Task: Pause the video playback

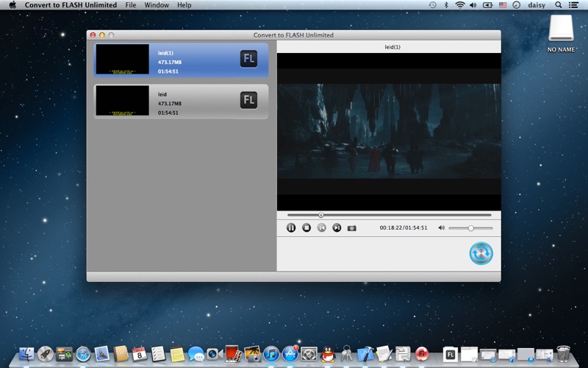Action: pyautogui.click(x=291, y=227)
